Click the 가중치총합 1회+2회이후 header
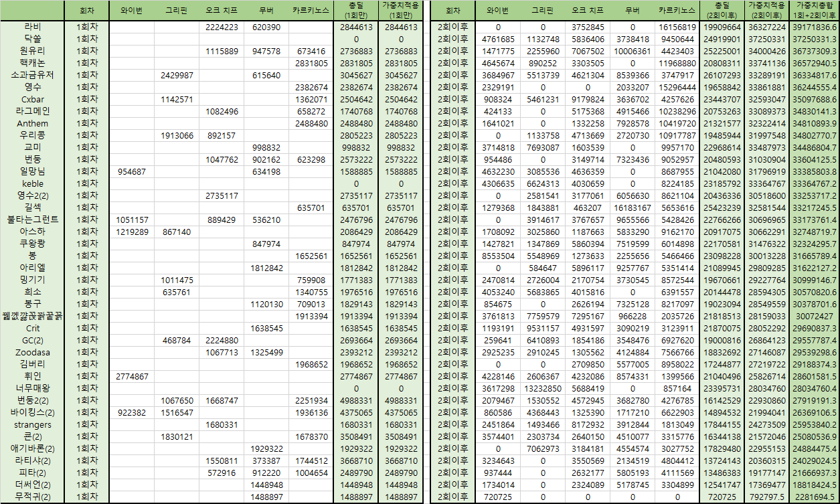Image resolution: width=840 pixels, height=504 pixels. (814, 10)
